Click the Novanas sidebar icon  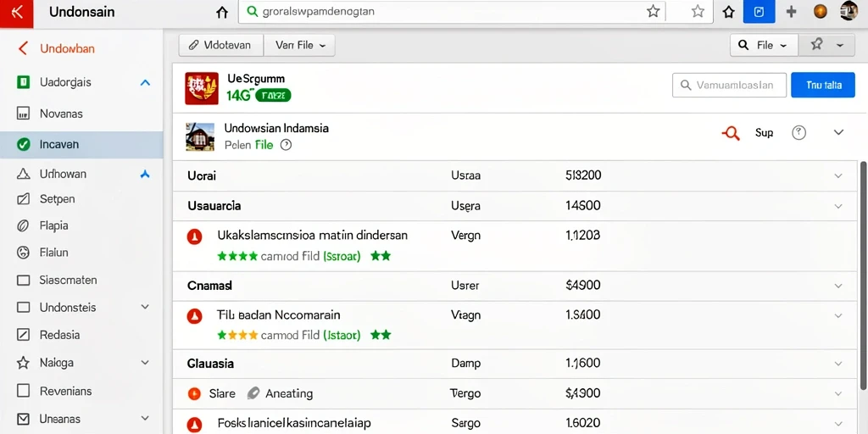23,114
